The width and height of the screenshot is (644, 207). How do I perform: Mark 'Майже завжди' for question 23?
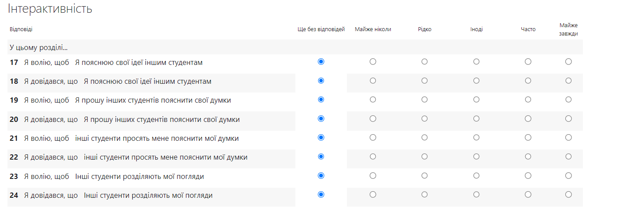point(568,175)
